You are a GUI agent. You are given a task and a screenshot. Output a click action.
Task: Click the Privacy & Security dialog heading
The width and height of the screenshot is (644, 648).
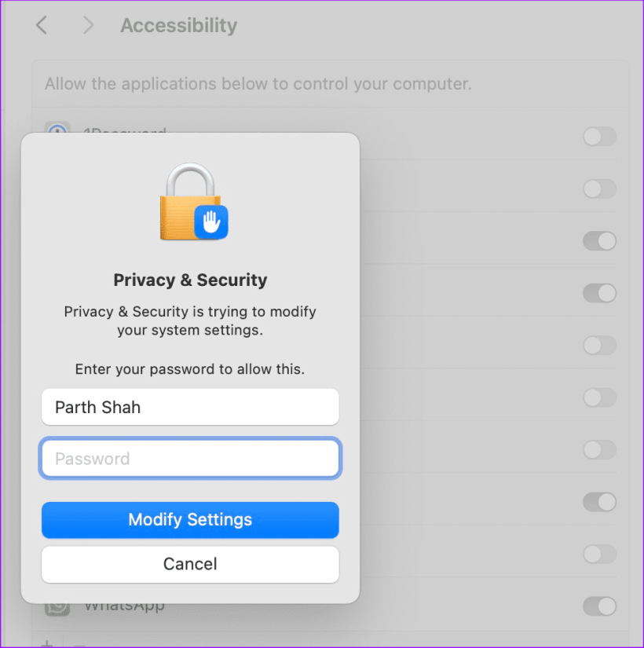pyautogui.click(x=190, y=280)
